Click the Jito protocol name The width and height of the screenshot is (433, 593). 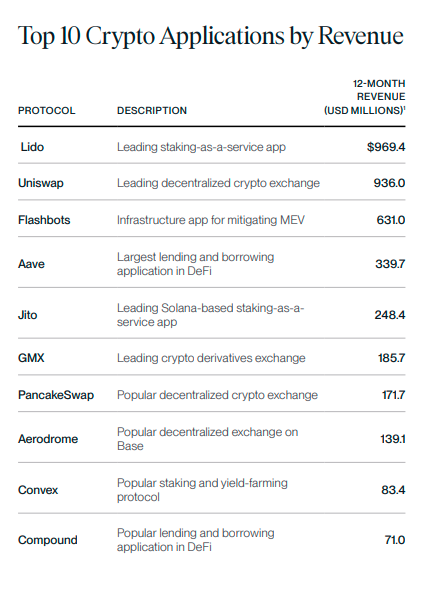click(28, 315)
